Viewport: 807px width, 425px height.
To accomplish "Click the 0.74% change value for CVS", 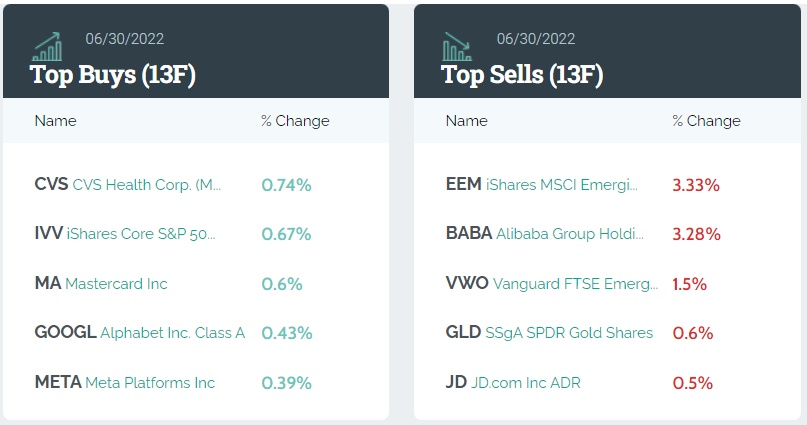I will click(286, 185).
